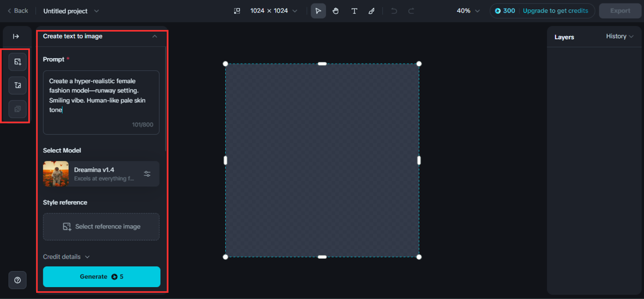Click the canvas right edge middle handle
The height and width of the screenshot is (299, 644).
point(419,160)
